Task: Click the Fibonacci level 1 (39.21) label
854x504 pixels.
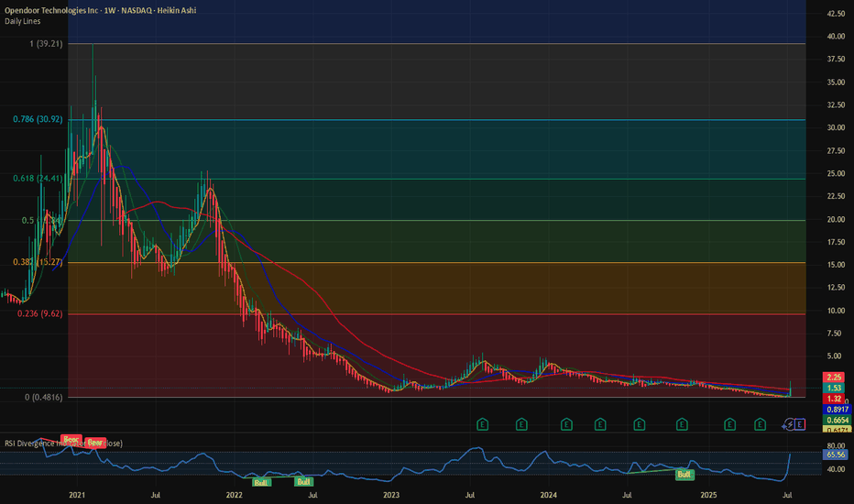Action: [x=47, y=44]
